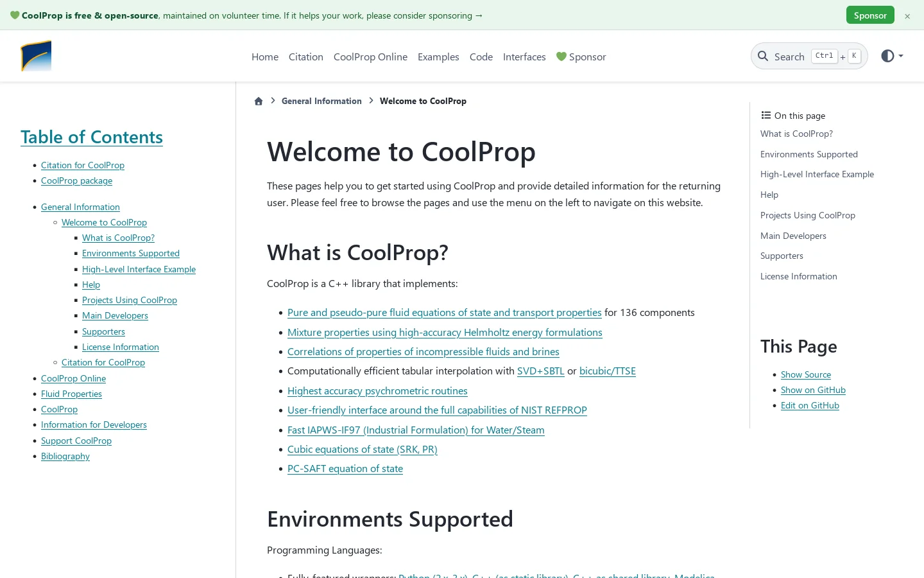
Task: Click Edit on GitHub link
Action: click(x=810, y=405)
